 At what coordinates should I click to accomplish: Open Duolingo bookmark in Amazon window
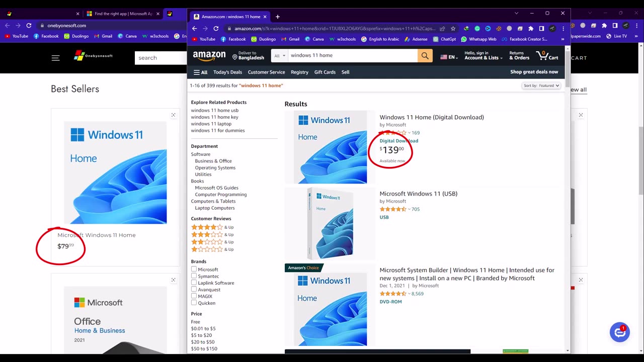[x=263, y=39]
